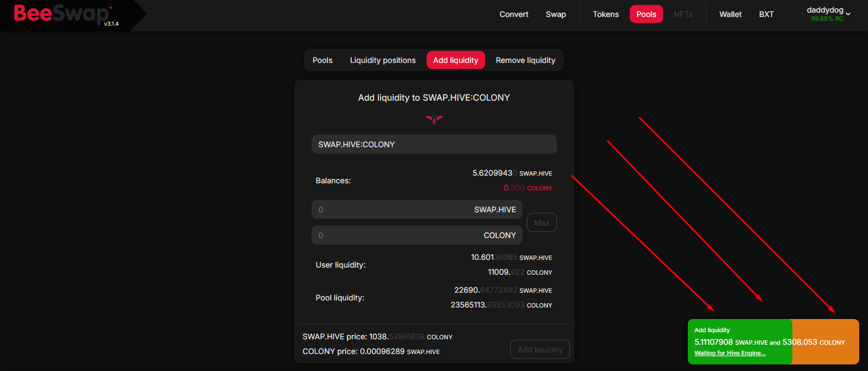Click the Add liquidity to SWAP.HIVE:COLONY heading
This screenshot has width=868, height=371.
[x=434, y=97]
